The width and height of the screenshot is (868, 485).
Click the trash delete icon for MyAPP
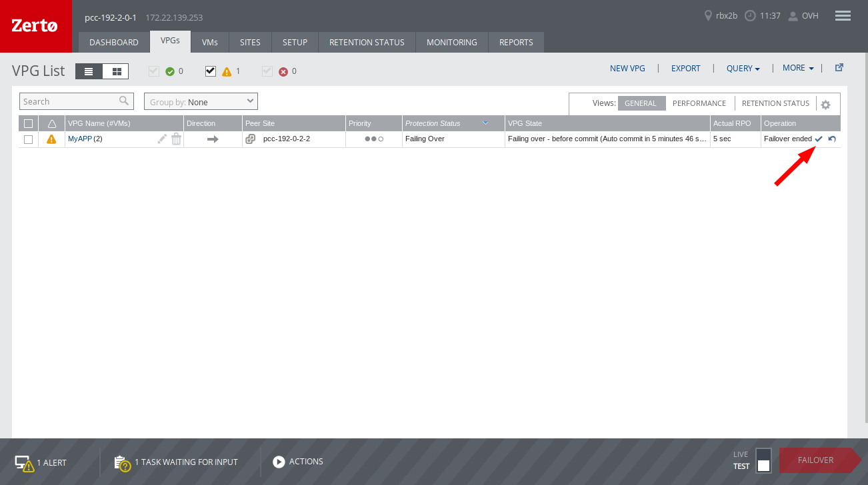[x=176, y=139]
